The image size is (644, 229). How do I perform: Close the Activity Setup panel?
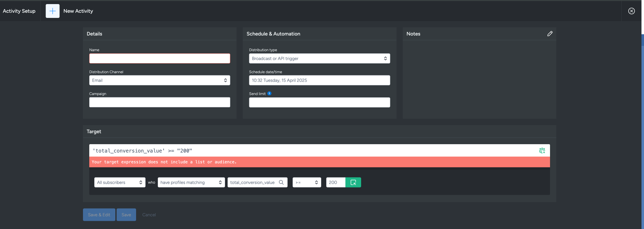point(631,11)
